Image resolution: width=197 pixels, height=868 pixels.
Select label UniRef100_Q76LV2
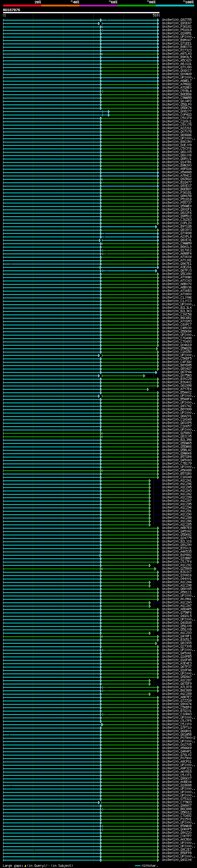[177, 754]
